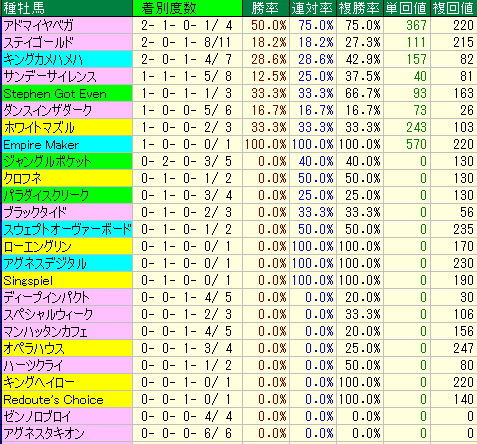This screenshot has width=477, height=444.
Task: Click Redoute's Choice place return value 140
Action: click(x=463, y=399)
